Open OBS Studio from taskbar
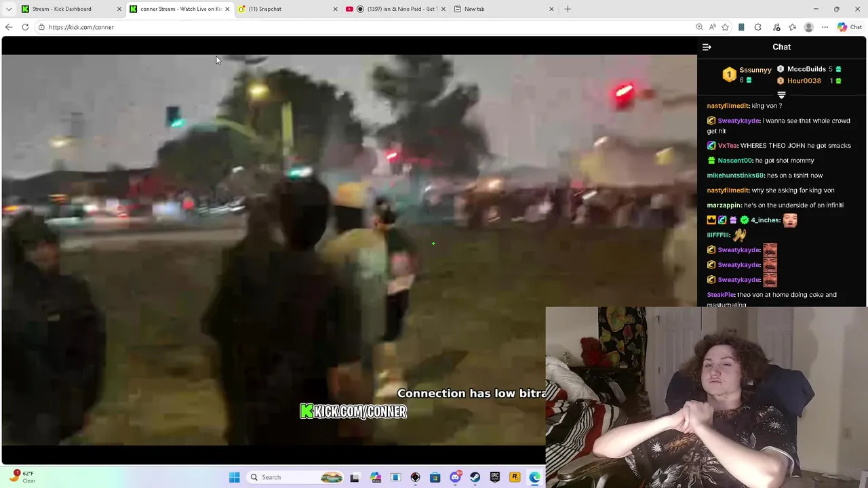 click(415, 477)
